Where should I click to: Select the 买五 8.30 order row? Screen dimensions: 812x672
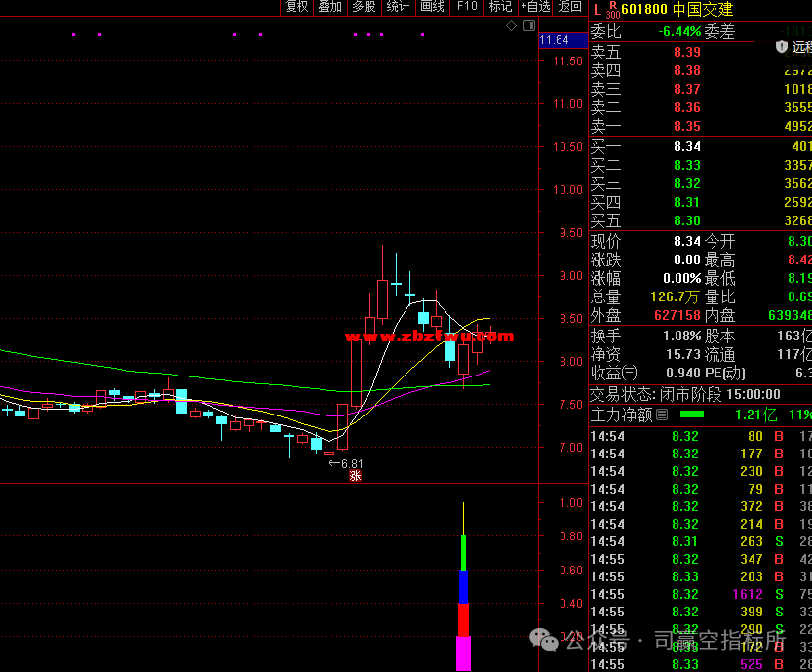pos(701,221)
